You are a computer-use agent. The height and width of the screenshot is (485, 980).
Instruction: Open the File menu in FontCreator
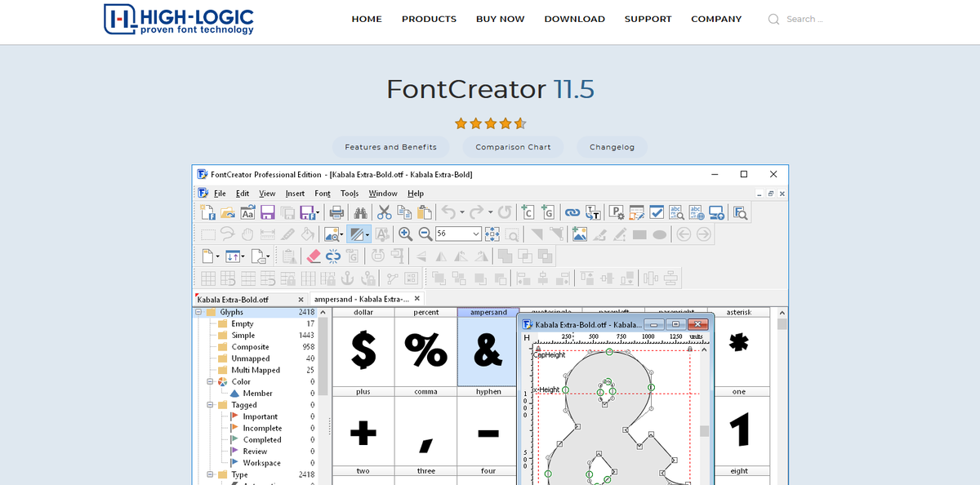point(220,194)
